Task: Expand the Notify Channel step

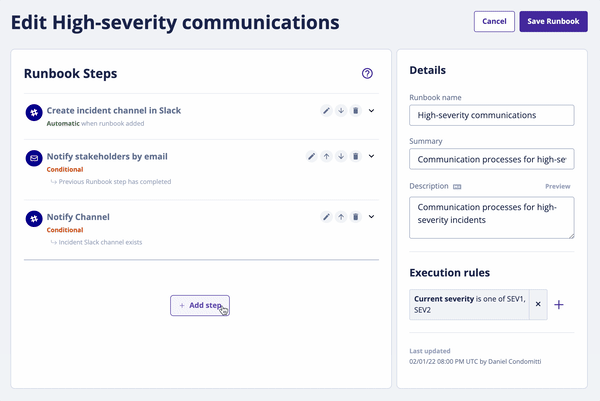Action: [371, 217]
